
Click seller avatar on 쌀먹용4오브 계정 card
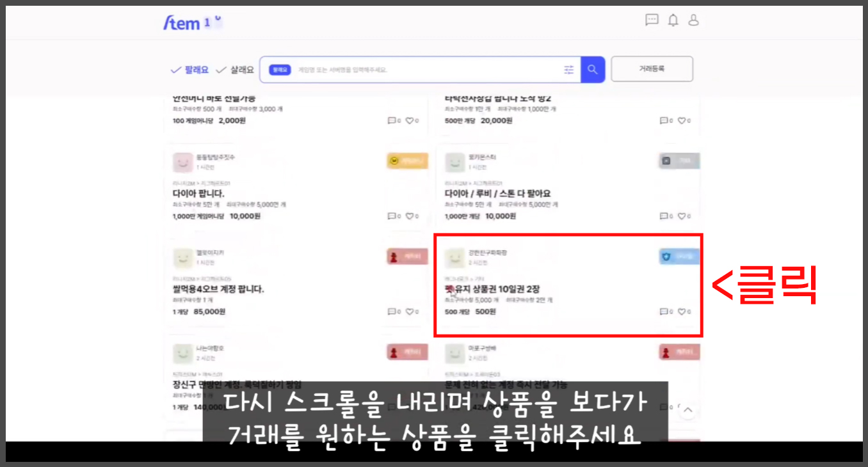(183, 258)
